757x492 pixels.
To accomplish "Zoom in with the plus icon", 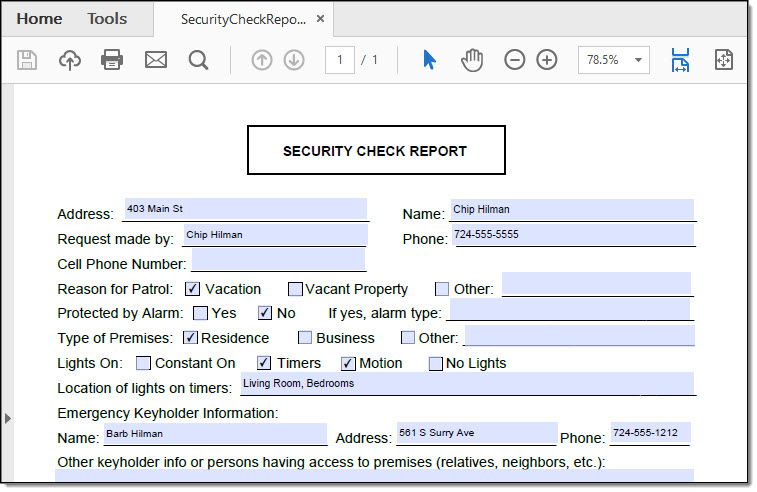I will [x=547, y=60].
